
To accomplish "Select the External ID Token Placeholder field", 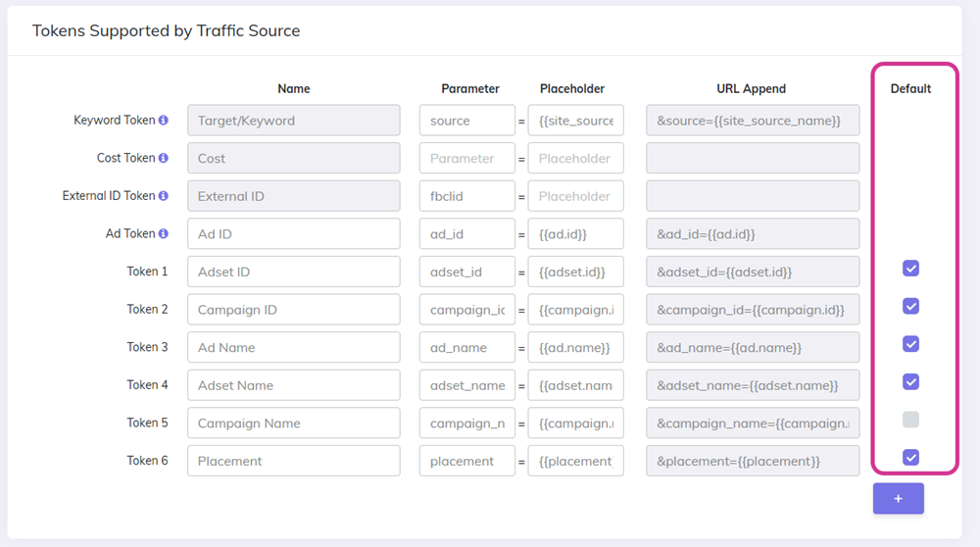I will pos(575,196).
